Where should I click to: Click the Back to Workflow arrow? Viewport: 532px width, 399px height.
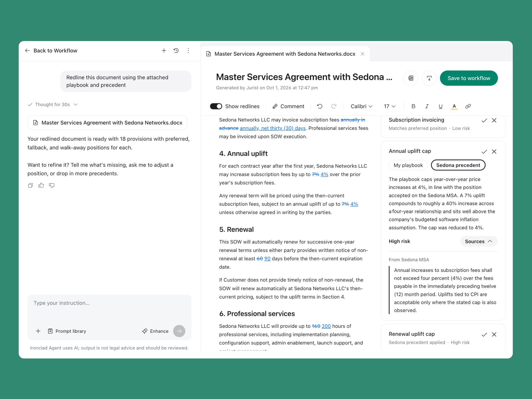click(x=27, y=51)
